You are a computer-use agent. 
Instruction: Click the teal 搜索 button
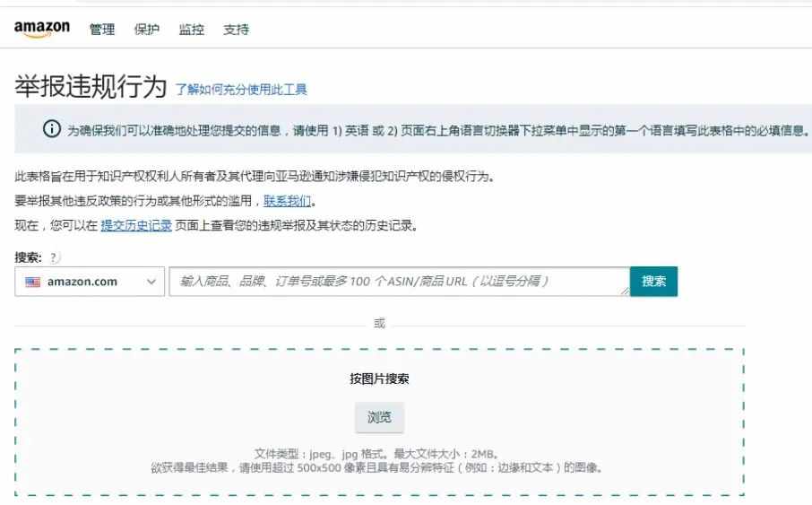tap(653, 282)
